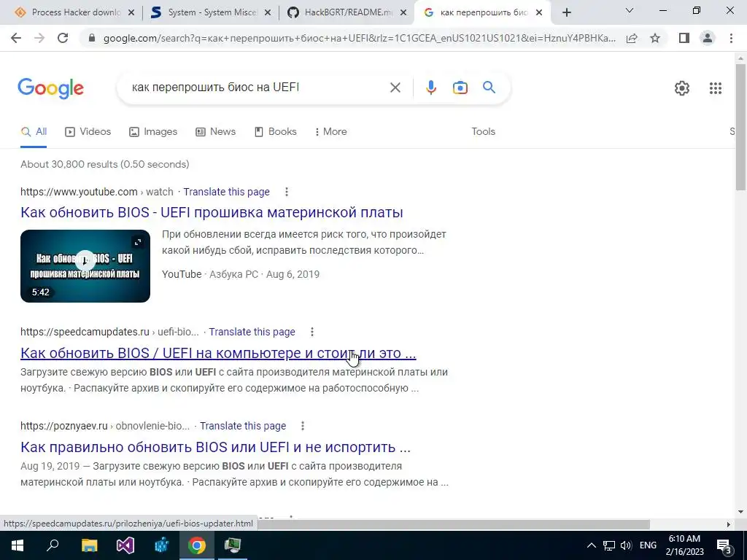
Task: Change ENG input language
Action: [x=648, y=545]
